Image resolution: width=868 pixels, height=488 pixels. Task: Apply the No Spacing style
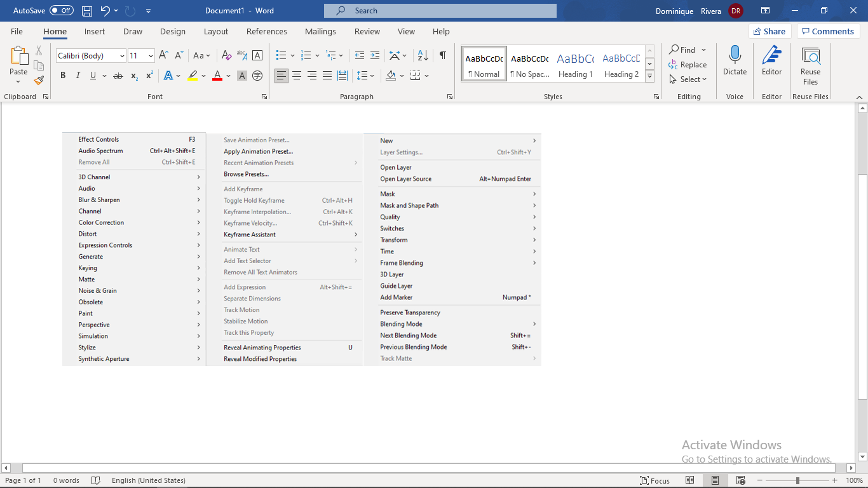(530, 64)
